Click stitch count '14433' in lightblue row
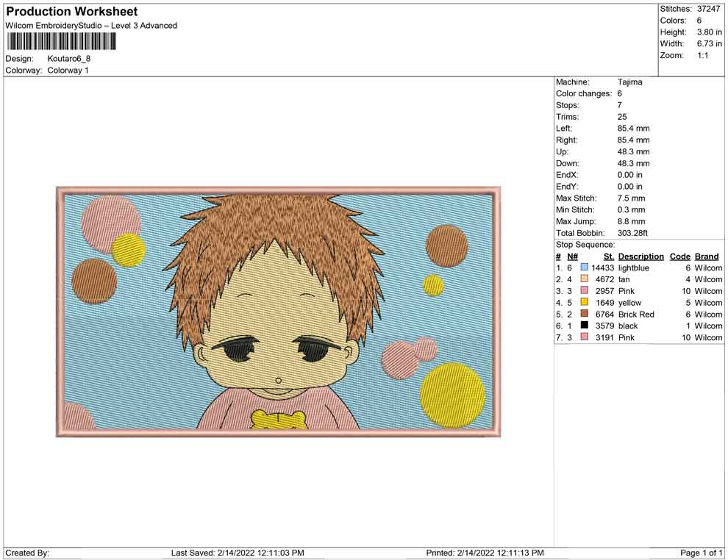This screenshot has width=728, height=560. pyautogui.click(x=602, y=268)
